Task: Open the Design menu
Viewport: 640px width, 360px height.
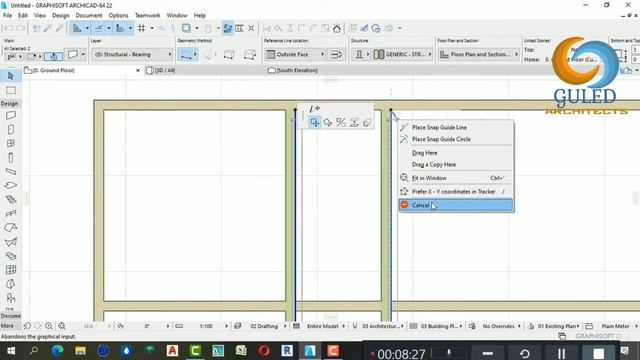Action: tap(60, 15)
